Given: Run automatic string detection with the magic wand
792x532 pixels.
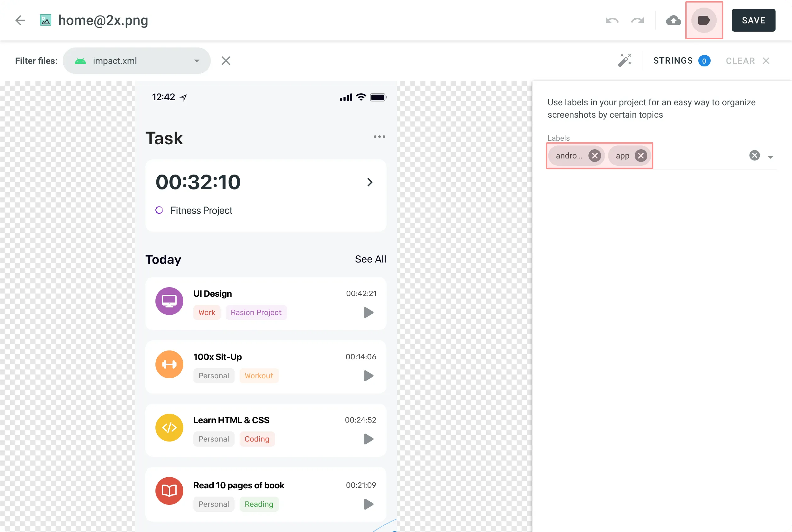Looking at the screenshot, I should pyautogui.click(x=624, y=60).
